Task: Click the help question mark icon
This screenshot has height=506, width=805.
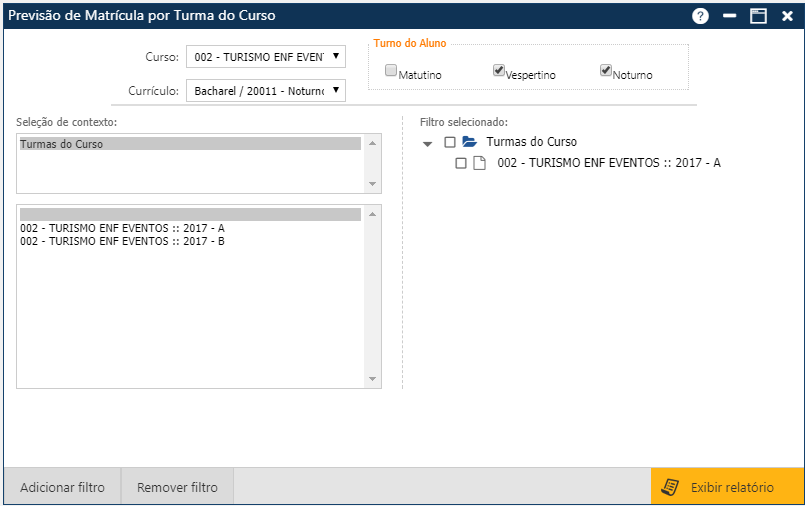Action: pyautogui.click(x=700, y=16)
